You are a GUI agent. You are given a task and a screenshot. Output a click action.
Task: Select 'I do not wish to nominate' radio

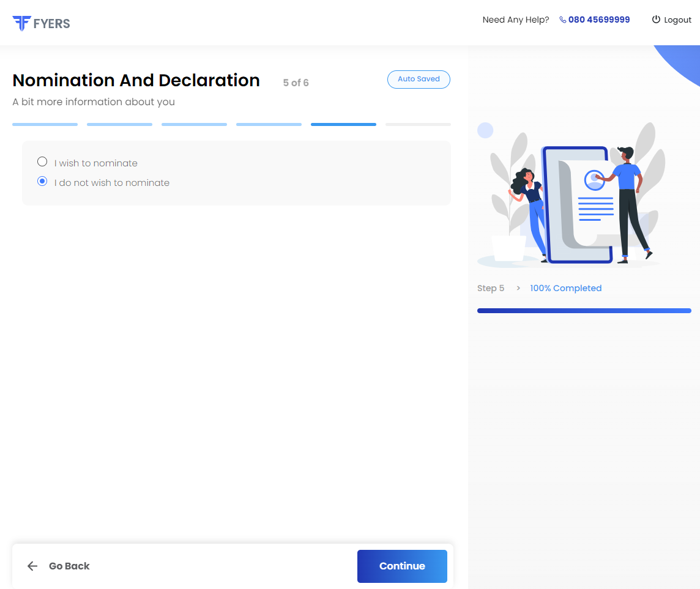pyautogui.click(x=42, y=181)
